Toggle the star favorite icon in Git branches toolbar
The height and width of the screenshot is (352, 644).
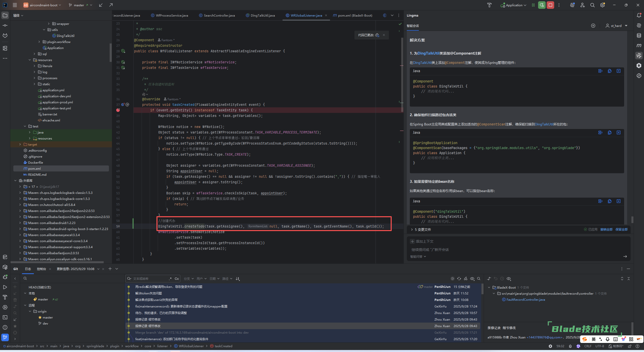click(15, 326)
